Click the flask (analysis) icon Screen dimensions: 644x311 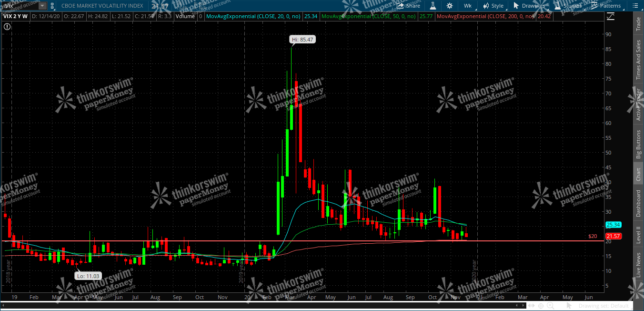tap(433, 6)
